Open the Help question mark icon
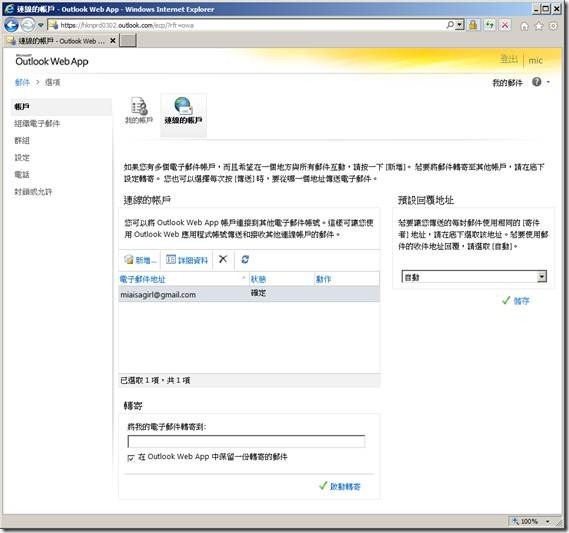569x533 pixels. click(x=537, y=82)
